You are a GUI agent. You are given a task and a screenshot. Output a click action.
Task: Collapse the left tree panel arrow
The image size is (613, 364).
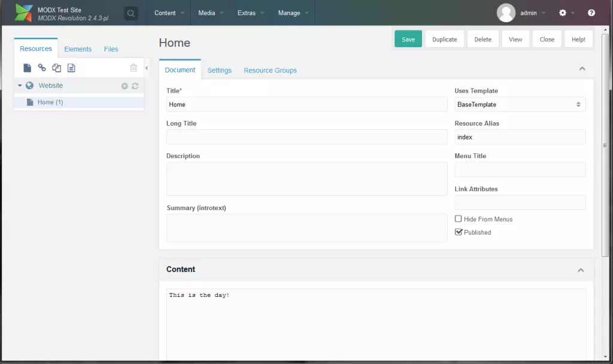[146, 68]
